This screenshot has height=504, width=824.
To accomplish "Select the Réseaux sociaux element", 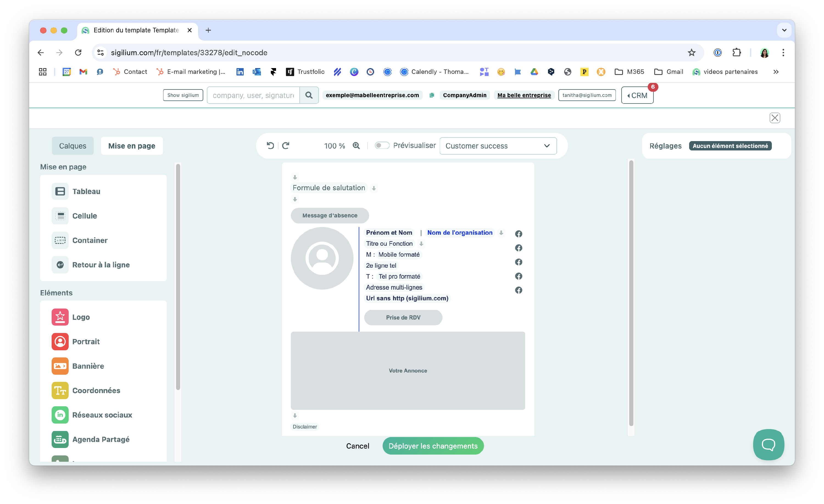I will click(102, 415).
